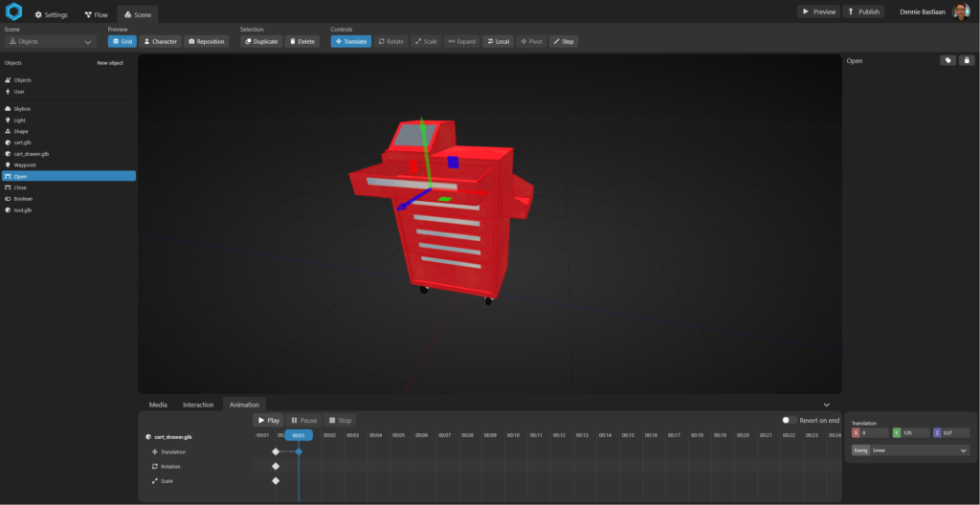Toggle Local transform mode

pyautogui.click(x=498, y=42)
